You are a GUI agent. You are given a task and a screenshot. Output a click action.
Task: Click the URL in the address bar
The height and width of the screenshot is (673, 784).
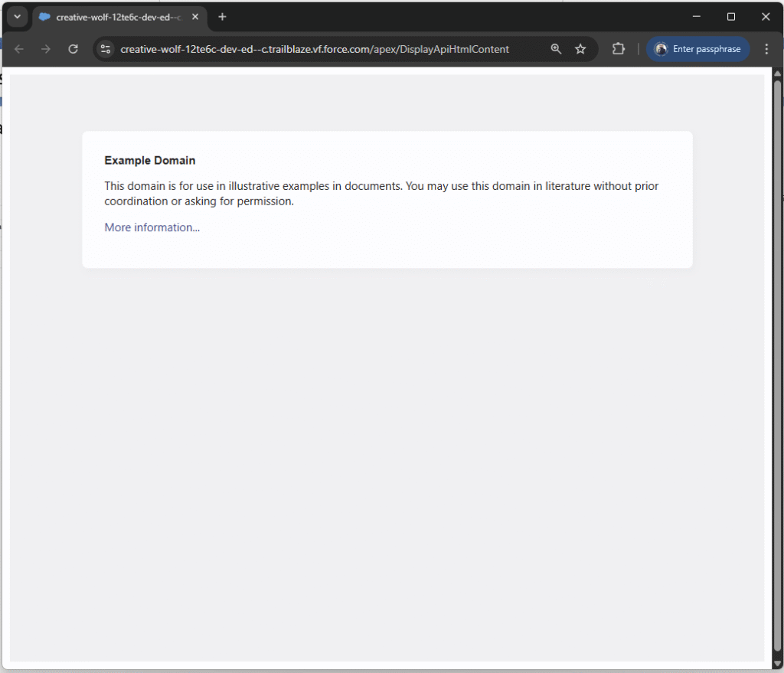coord(315,49)
